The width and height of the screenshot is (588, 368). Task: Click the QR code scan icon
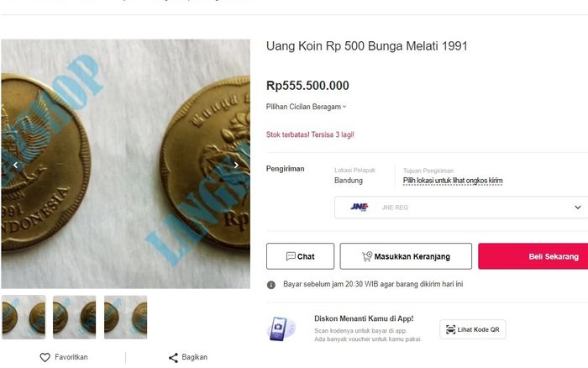pyautogui.click(x=451, y=329)
